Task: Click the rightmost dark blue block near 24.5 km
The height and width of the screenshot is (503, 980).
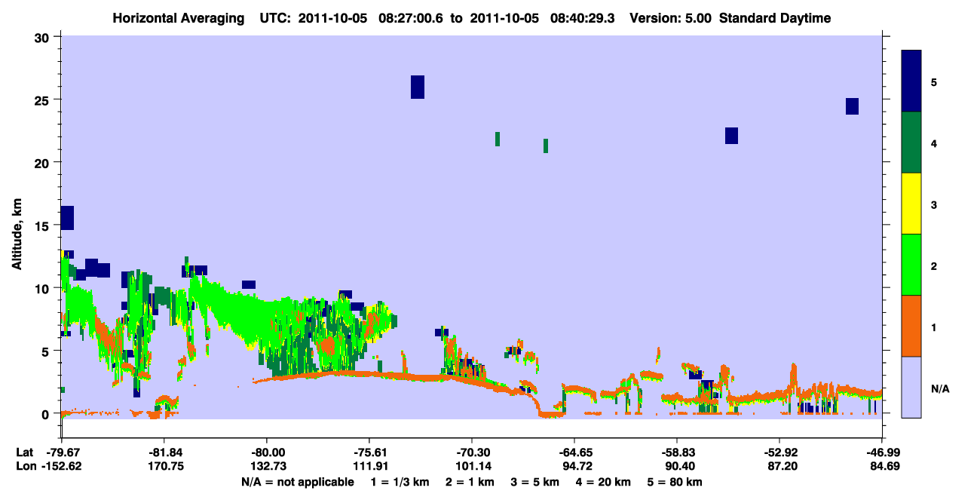Action: click(x=852, y=106)
